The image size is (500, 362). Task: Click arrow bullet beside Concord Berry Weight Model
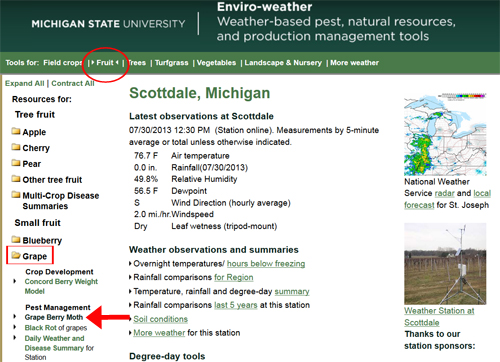[15, 281]
